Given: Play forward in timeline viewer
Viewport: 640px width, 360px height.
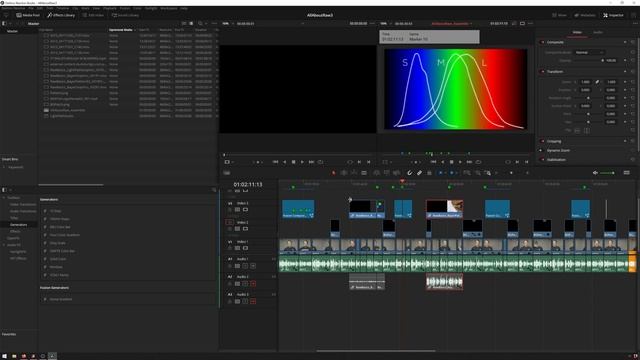Looking at the screenshot, I should coord(460,162).
